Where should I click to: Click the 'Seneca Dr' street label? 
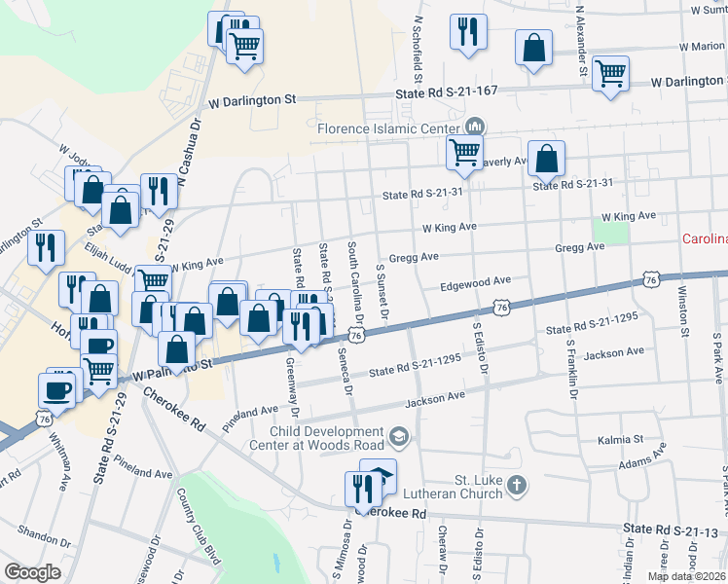pyautogui.click(x=346, y=372)
